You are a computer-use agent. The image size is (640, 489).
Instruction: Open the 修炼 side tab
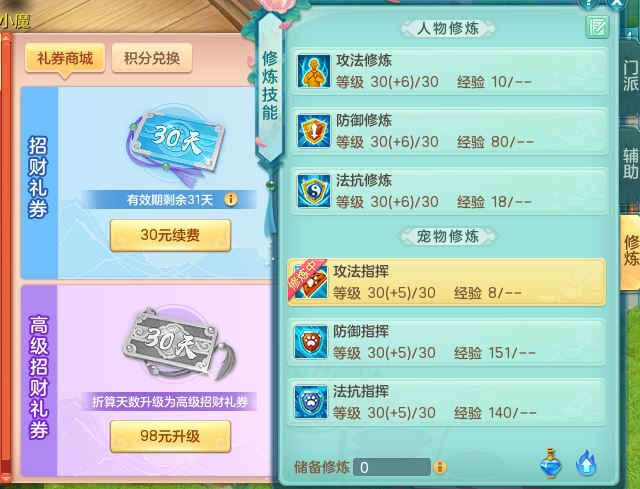point(630,250)
